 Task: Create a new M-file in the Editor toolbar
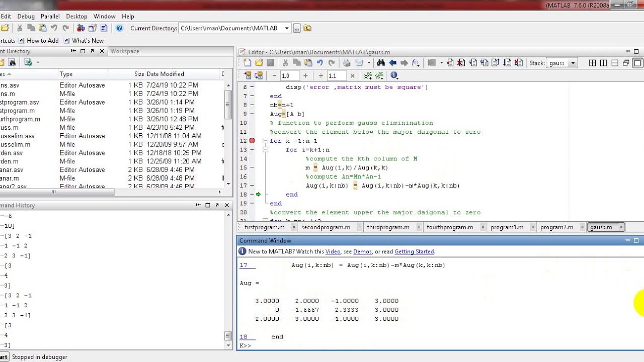(x=247, y=63)
